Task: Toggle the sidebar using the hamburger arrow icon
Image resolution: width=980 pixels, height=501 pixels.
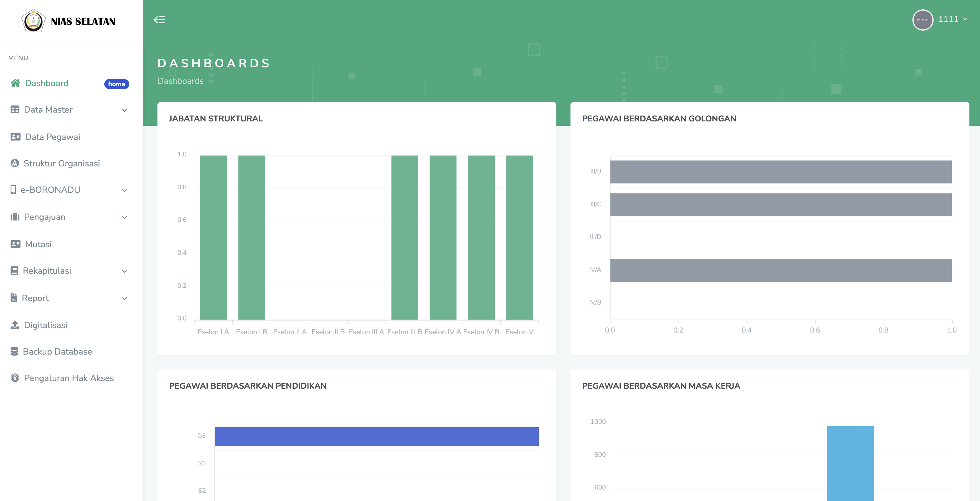Action: click(160, 20)
